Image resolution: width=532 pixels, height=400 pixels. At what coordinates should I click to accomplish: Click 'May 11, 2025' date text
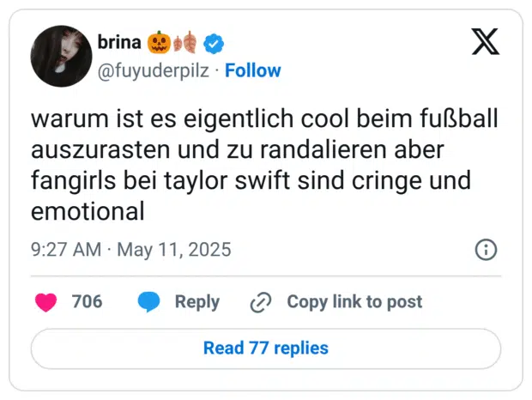[173, 250]
